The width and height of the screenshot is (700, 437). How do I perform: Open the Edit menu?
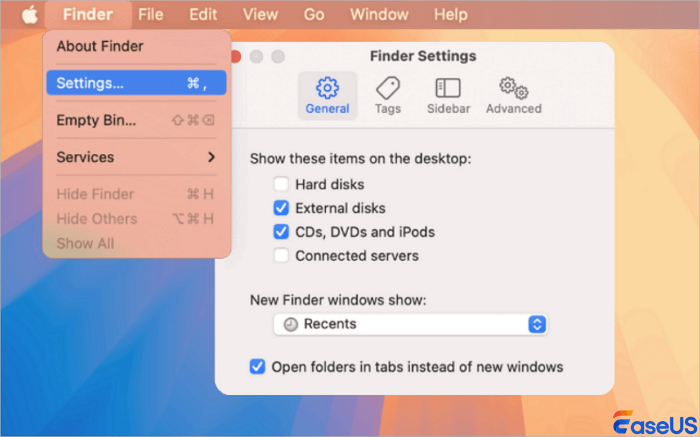tap(203, 14)
